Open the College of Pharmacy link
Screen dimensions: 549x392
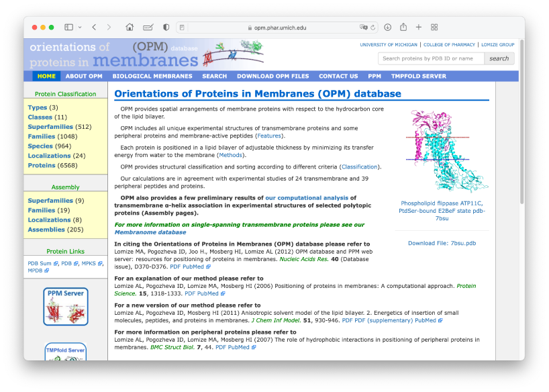coord(449,45)
